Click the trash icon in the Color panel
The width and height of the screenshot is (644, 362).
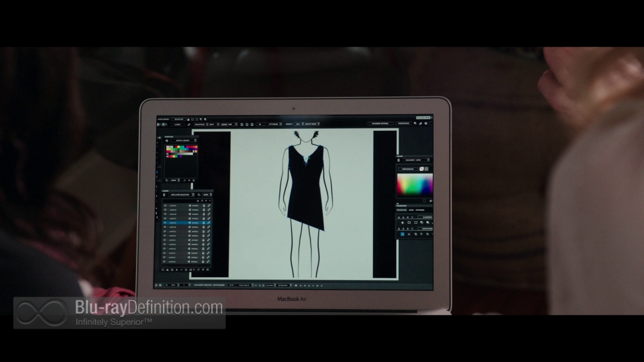click(x=398, y=160)
